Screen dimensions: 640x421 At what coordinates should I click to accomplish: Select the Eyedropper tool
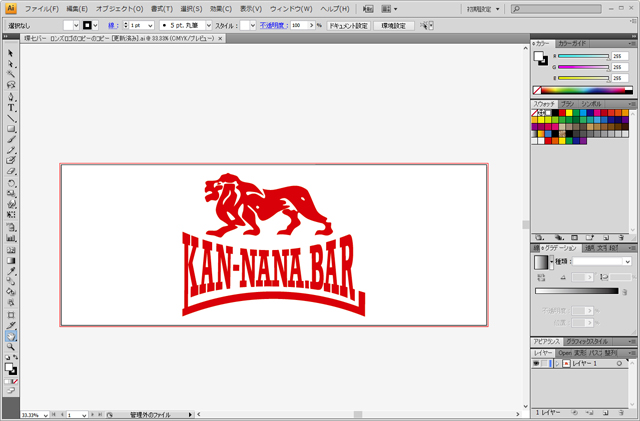pos(11,271)
